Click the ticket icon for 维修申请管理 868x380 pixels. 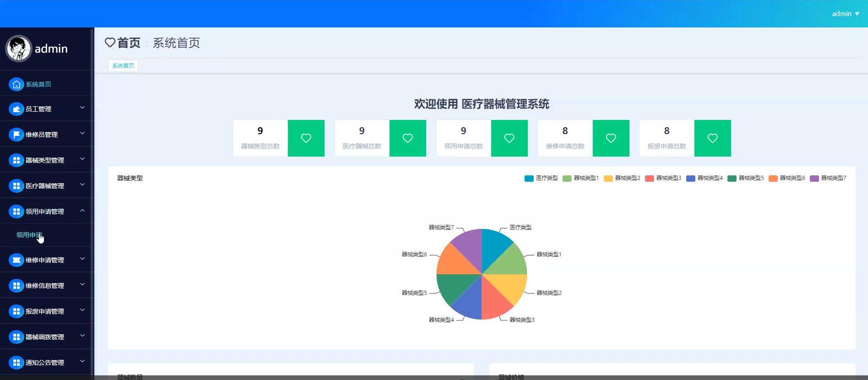(x=16, y=260)
